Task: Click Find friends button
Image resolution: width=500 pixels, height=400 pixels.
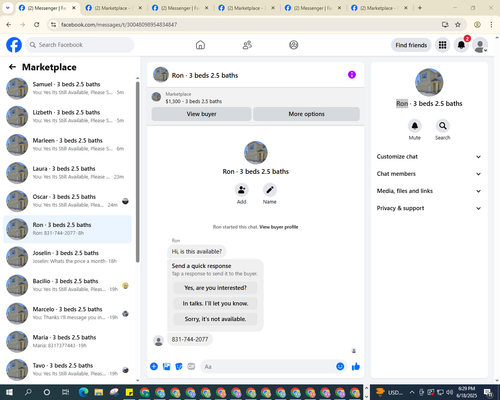Action: (411, 45)
